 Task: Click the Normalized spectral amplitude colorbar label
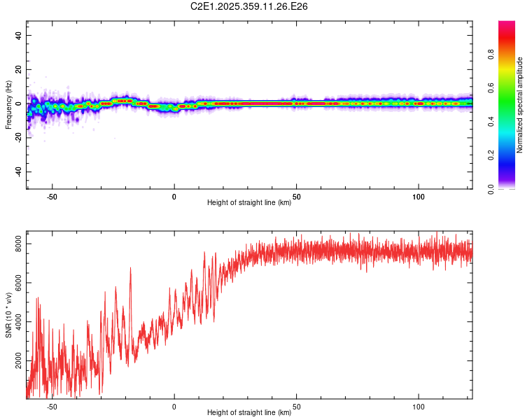[x=520, y=105]
